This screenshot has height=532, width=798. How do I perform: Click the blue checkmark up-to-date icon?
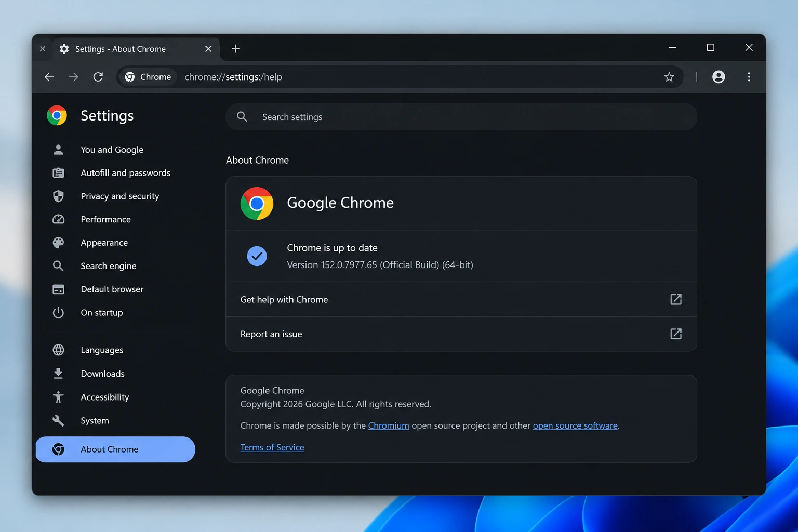point(257,256)
